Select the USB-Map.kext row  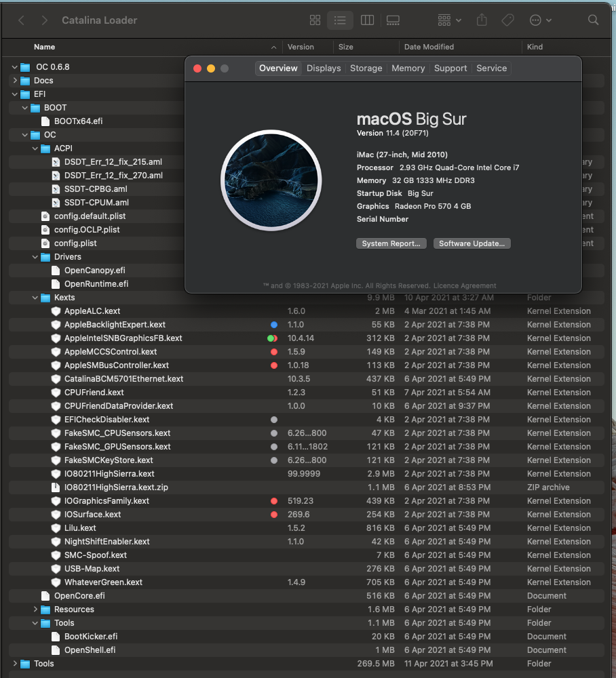(x=306, y=569)
